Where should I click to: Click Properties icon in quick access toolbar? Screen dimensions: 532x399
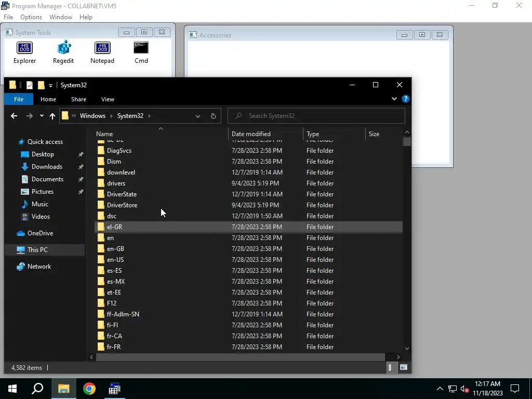click(30, 85)
